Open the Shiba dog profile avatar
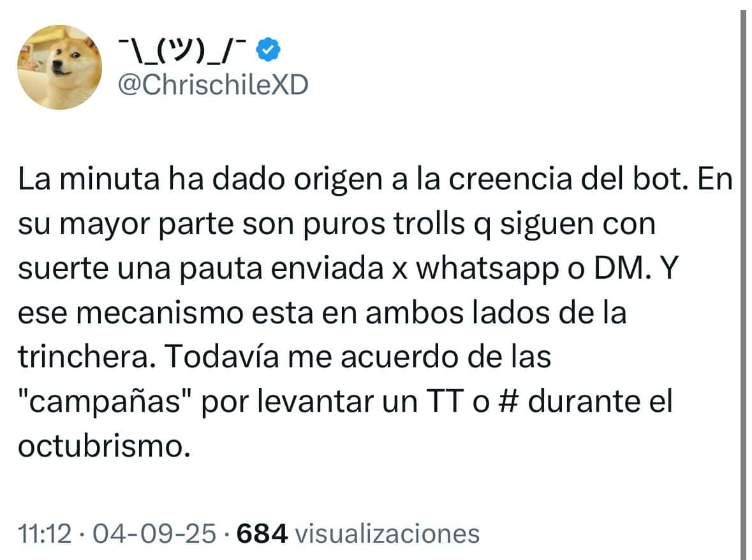The width and height of the screenshot is (752, 560). (x=59, y=67)
